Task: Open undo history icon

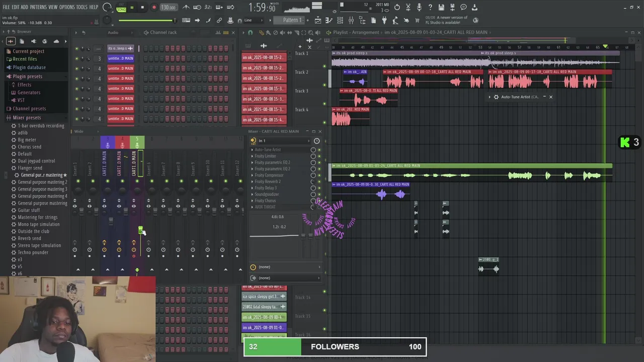Action: [397, 7]
